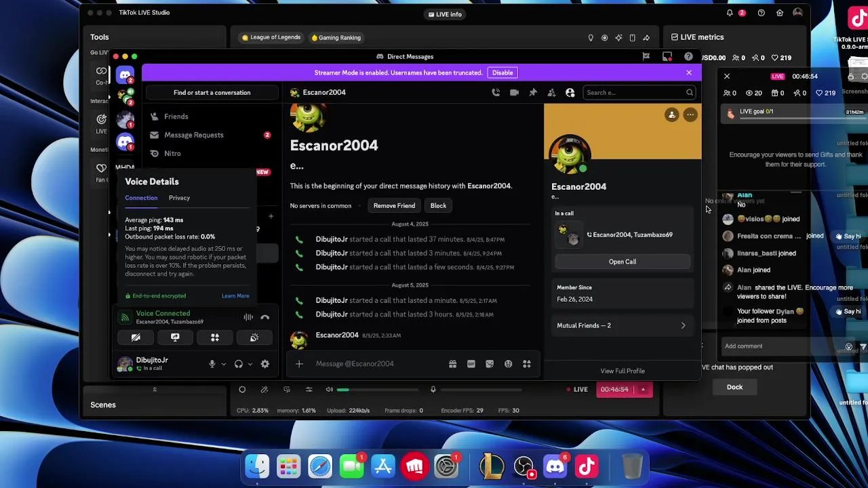Click Disable streamer mode button

502,73
